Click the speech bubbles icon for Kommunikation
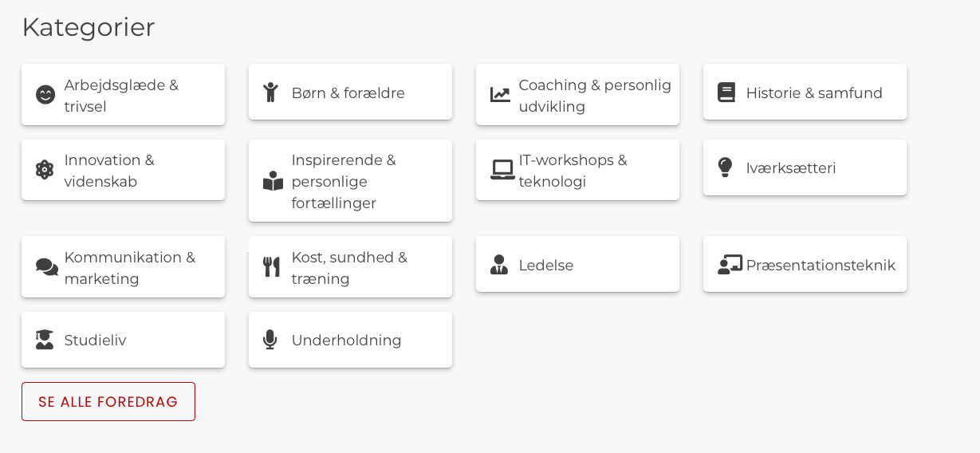The height and width of the screenshot is (453, 980). point(46,267)
